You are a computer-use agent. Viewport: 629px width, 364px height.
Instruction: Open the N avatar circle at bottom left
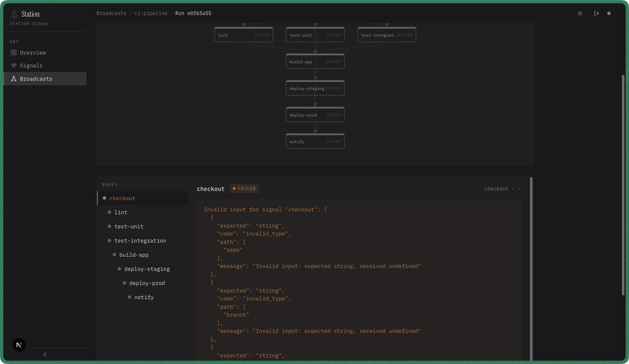click(x=19, y=344)
